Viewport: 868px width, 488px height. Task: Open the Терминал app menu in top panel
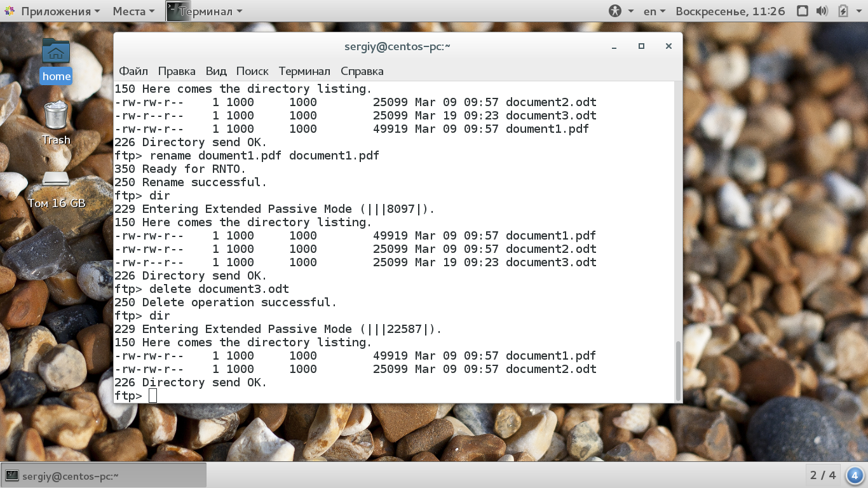(x=205, y=11)
